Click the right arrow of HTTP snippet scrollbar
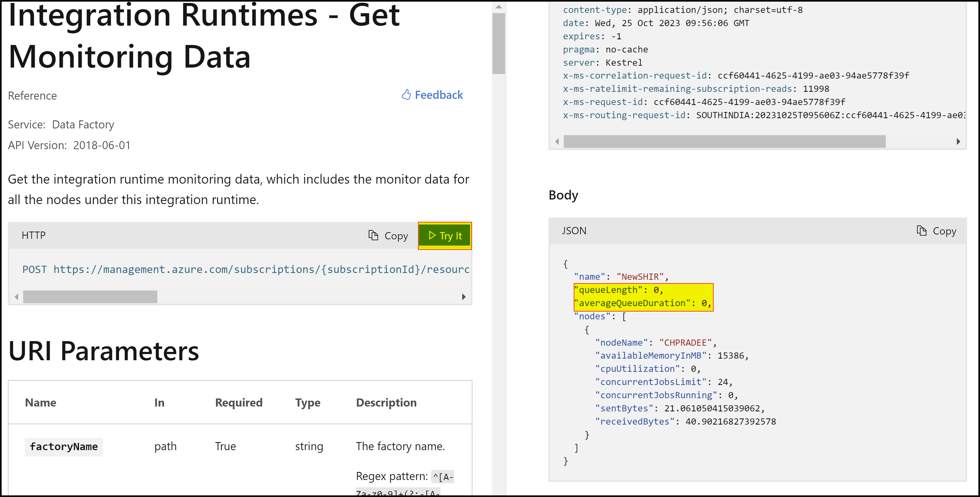Image resolution: width=980 pixels, height=497 pixels. pyautogui.click(x=463, y=297)
